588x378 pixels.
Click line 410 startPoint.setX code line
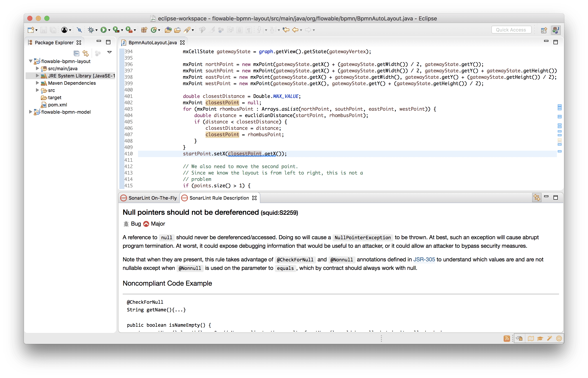point(235,154)
